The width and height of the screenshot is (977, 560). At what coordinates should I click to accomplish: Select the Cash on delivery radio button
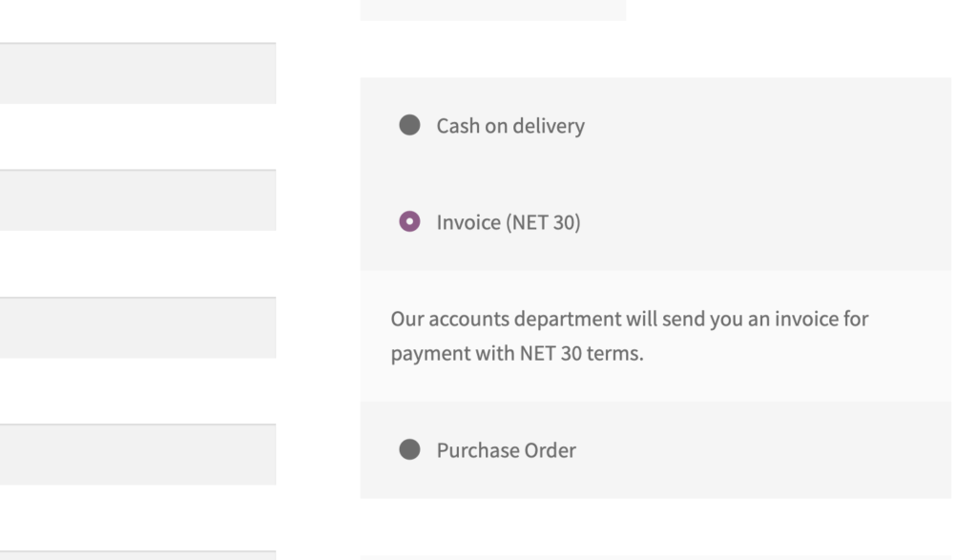coord(409,125)
